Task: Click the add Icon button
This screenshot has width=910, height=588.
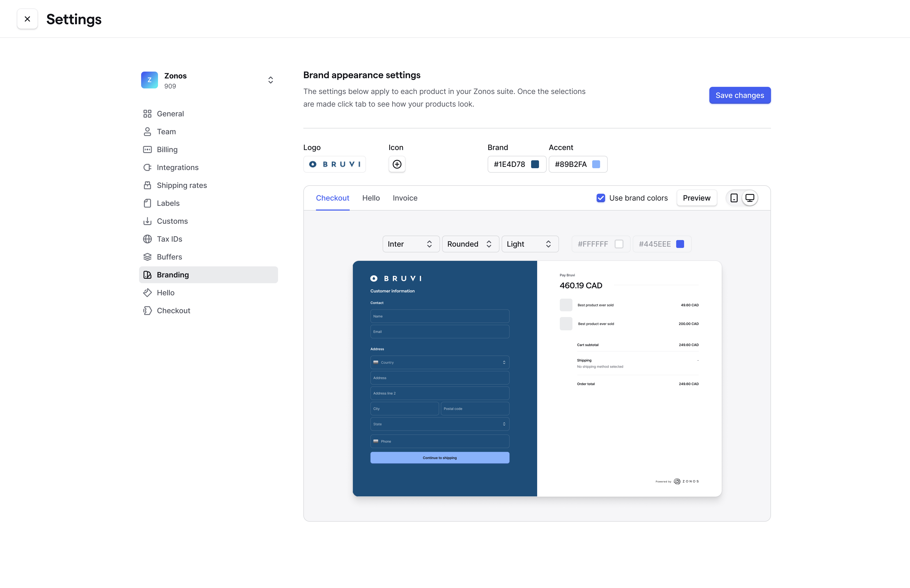Action: (397, 164)
